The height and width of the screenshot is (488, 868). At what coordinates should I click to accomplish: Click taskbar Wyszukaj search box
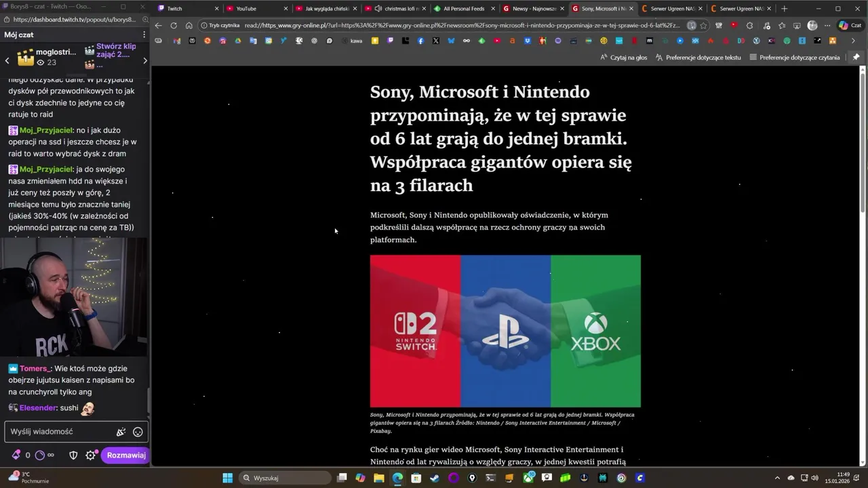click(x=285, y=478)
